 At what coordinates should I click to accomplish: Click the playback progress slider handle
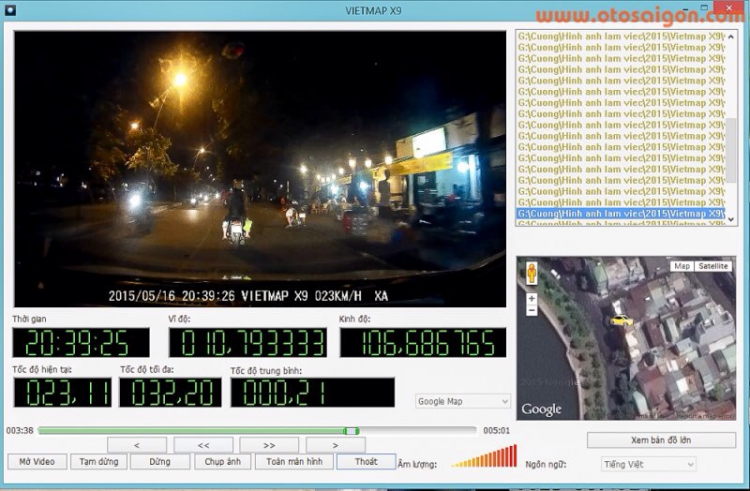[x=352, y=431]
